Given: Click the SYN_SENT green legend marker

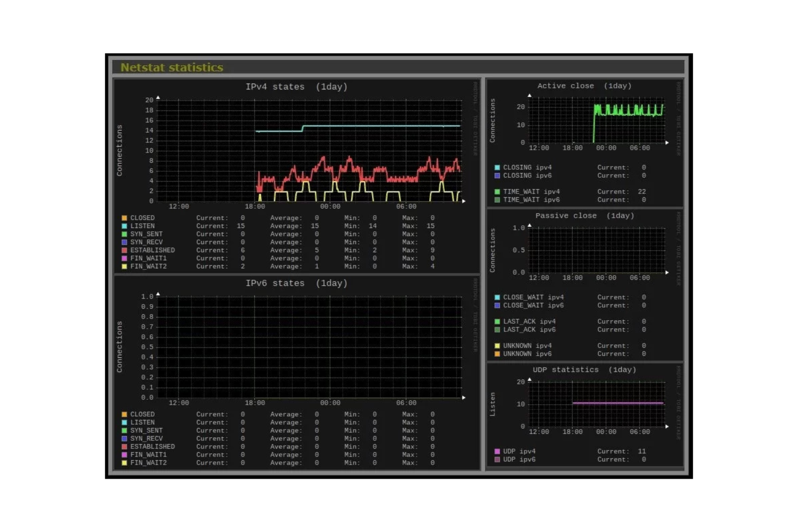Looking at the screenshot, I should (125, 234).
